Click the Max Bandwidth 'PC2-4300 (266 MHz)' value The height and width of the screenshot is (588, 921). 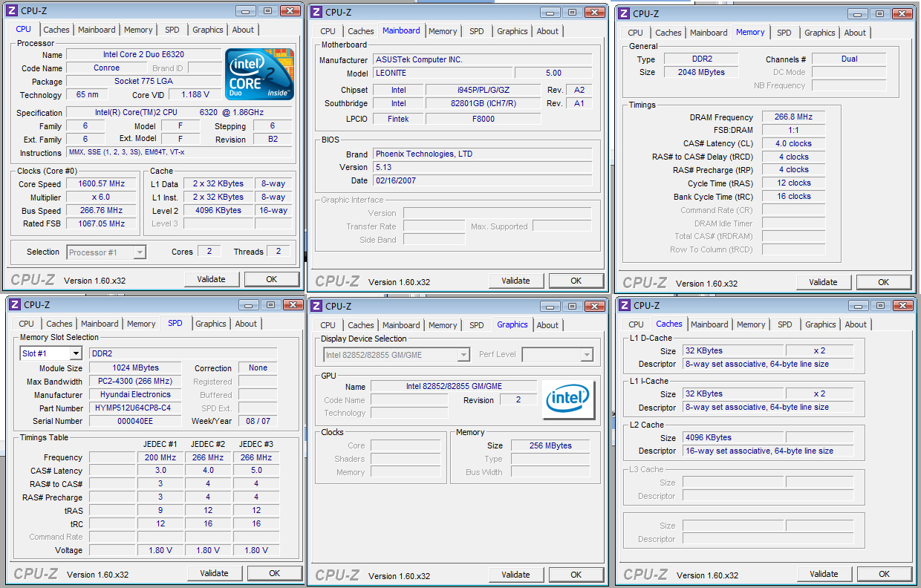(134, 382)
